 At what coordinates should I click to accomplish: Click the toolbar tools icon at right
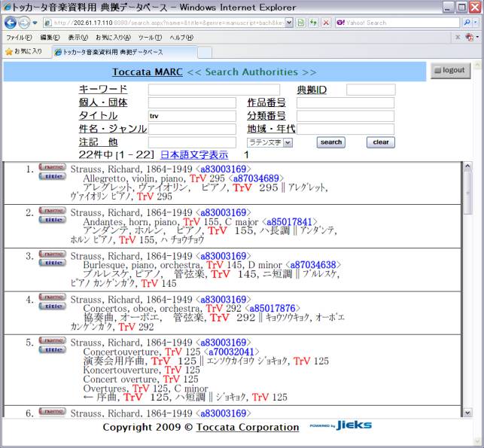[470, 38]
